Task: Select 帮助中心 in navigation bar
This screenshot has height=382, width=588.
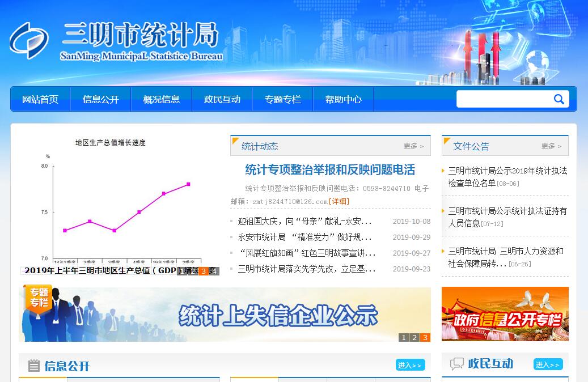Action: coord(343,99)
